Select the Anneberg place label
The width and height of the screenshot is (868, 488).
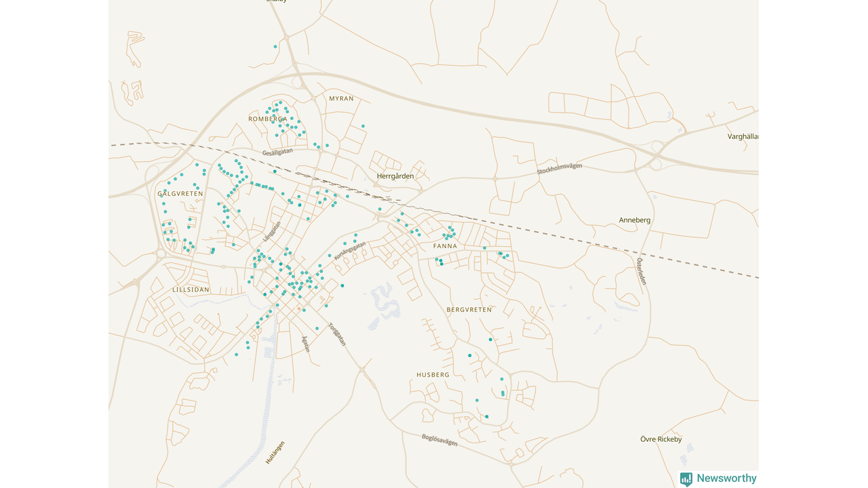635,220
